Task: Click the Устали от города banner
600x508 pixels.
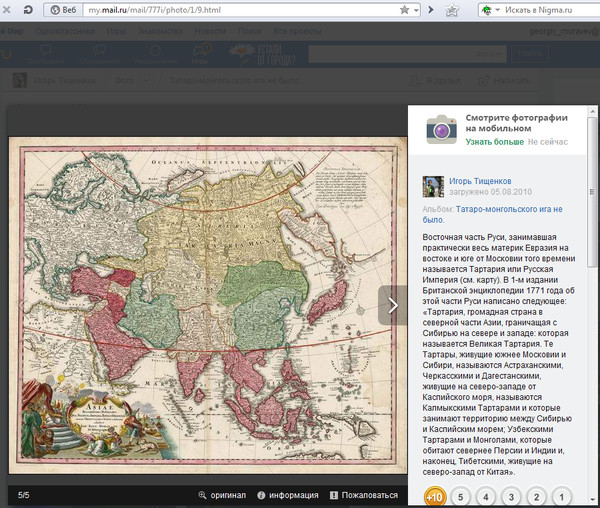Action: point(262,54)
